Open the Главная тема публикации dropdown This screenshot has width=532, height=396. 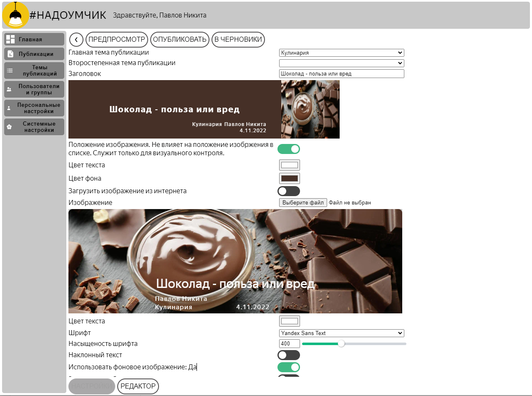342,53
